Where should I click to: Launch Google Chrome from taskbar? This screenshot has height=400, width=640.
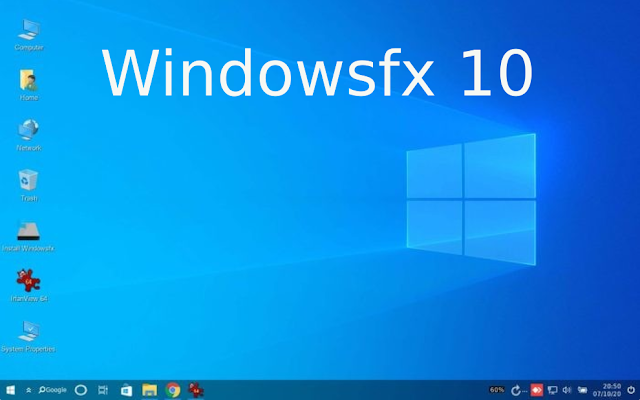[x=173, y=390]
